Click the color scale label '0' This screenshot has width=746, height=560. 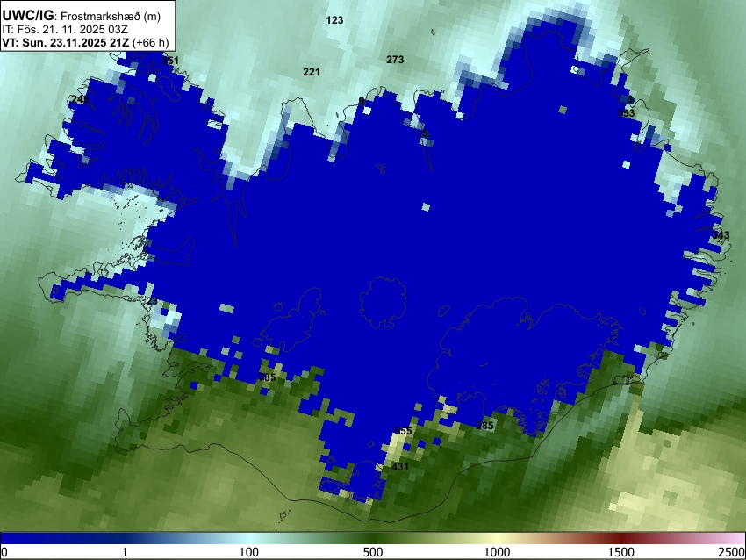click(4, 552)
